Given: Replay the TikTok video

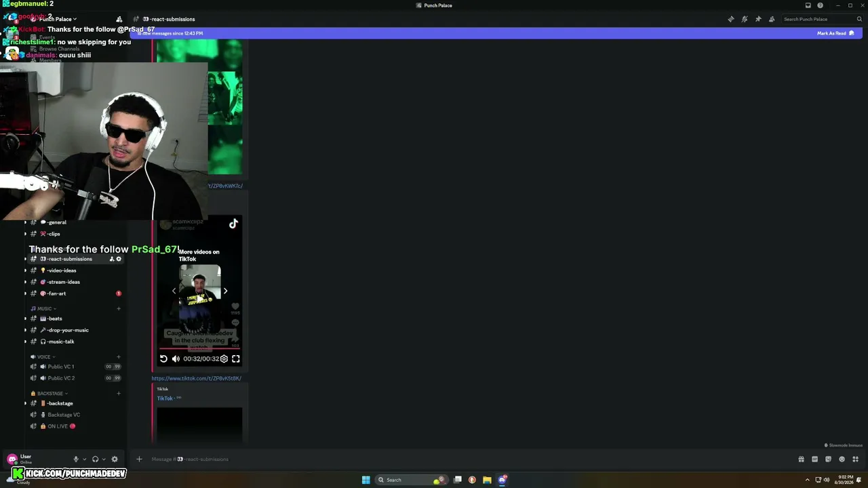Looking at the screenshot, I should click(163, 359).
